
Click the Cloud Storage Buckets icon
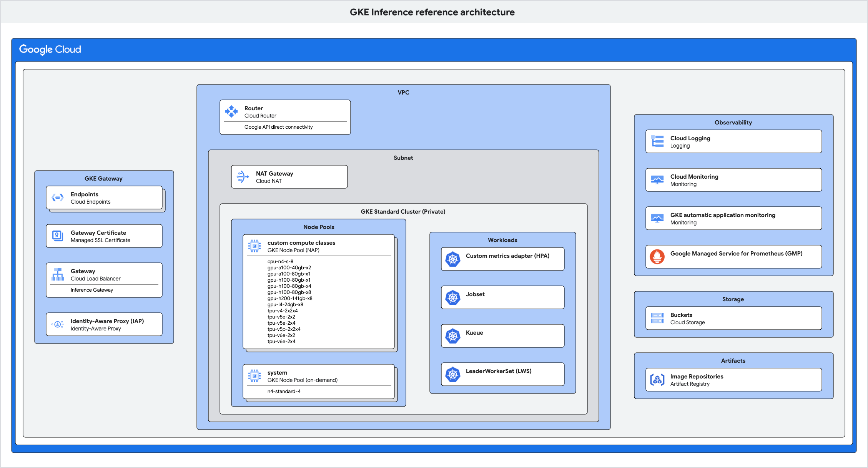coord(657,318)
